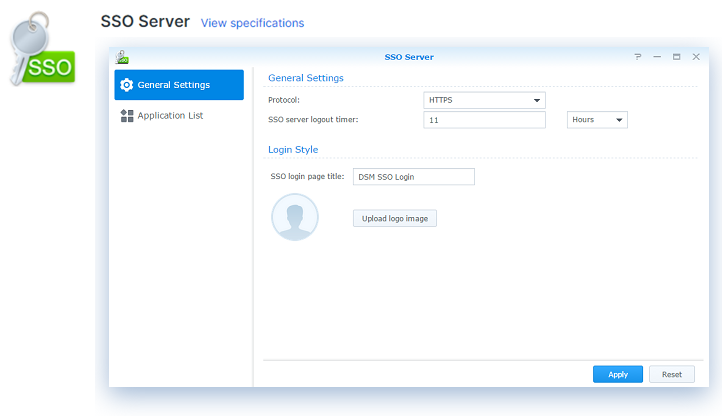Click the user avatar logo placeholder
This screenshot has height=416, width=725.
[x=295, y=217]
